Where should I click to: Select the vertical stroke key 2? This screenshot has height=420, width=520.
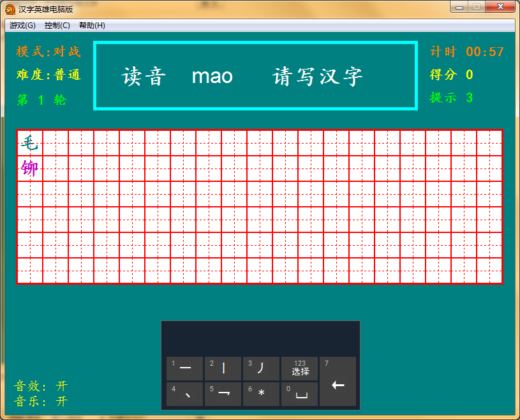223,368
